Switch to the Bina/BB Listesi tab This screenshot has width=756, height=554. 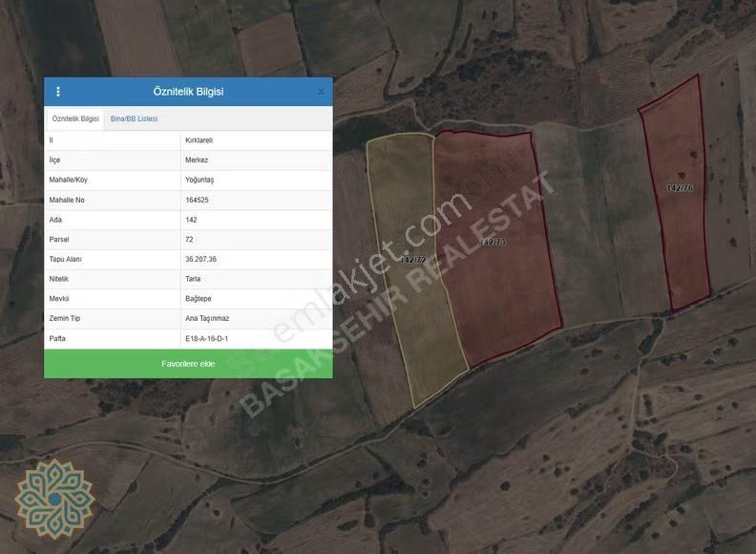[134, 118]
